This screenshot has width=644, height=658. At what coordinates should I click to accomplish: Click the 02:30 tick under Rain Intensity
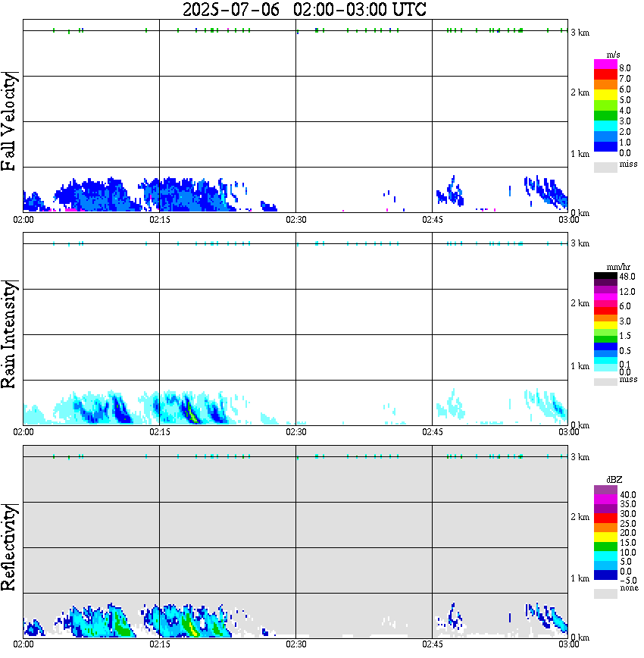[295, 432]
